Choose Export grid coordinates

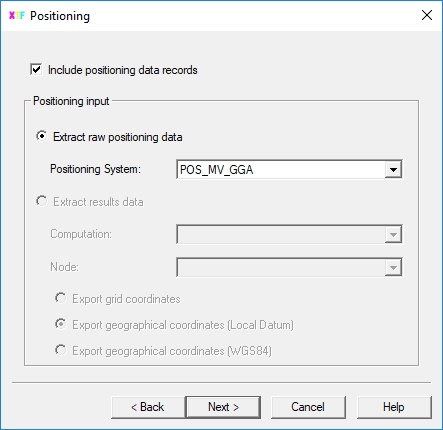61,298
